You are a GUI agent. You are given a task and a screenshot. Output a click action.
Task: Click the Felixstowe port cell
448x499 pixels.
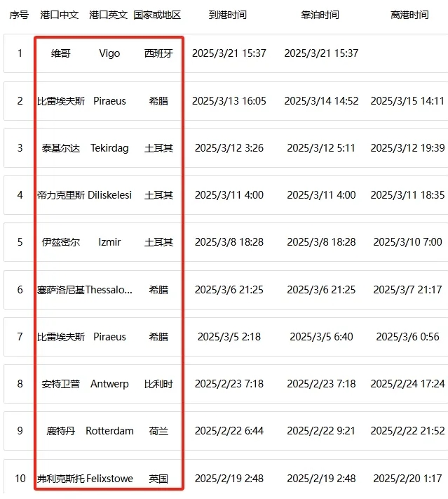pyautogui.click(x=109, y=479)
